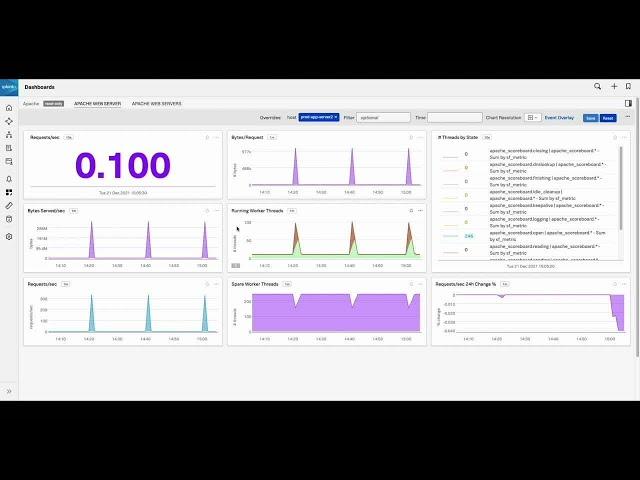Click the 0.100 single value readout
This screenshot has height=480, width=640.
click(x=122, y=165)
